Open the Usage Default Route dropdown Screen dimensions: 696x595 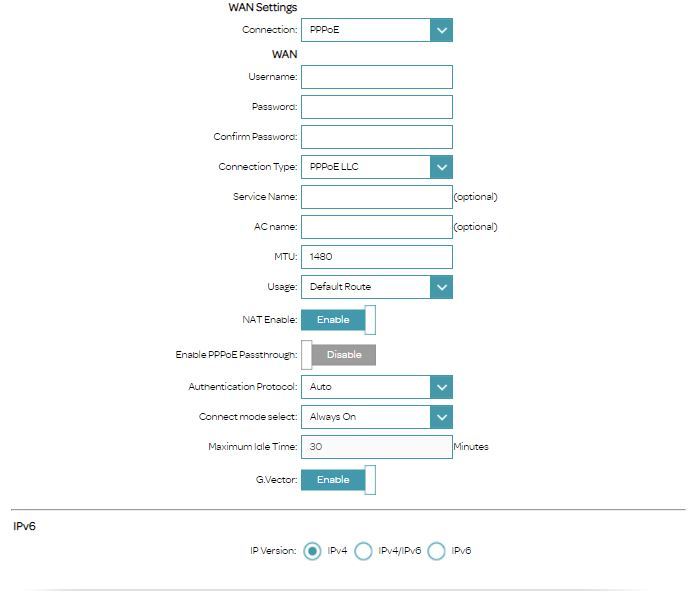click(376, 287)
